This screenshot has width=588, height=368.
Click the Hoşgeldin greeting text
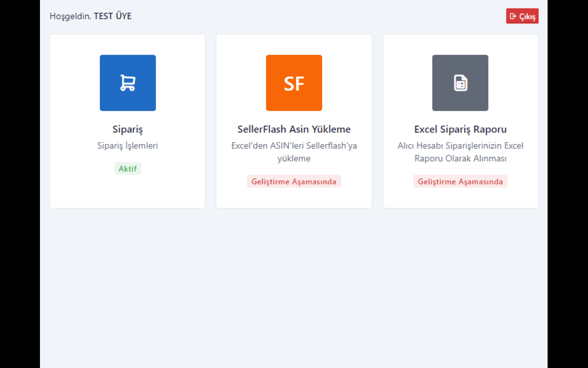point(70,16)
